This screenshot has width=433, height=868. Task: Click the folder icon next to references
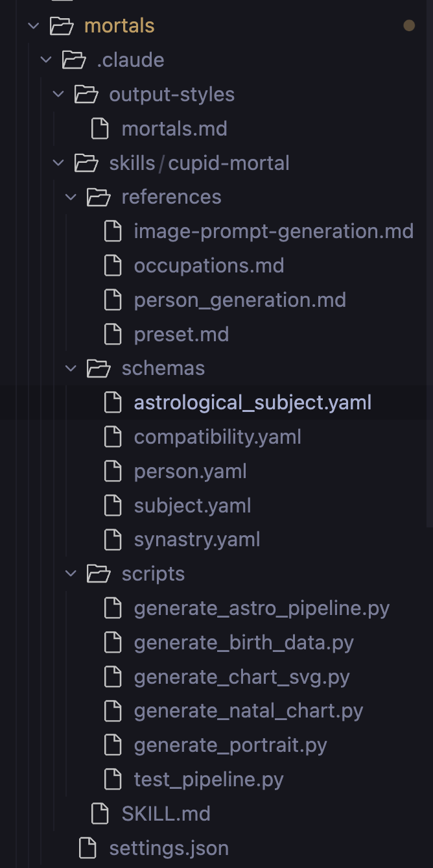click(x=99, y=197)
